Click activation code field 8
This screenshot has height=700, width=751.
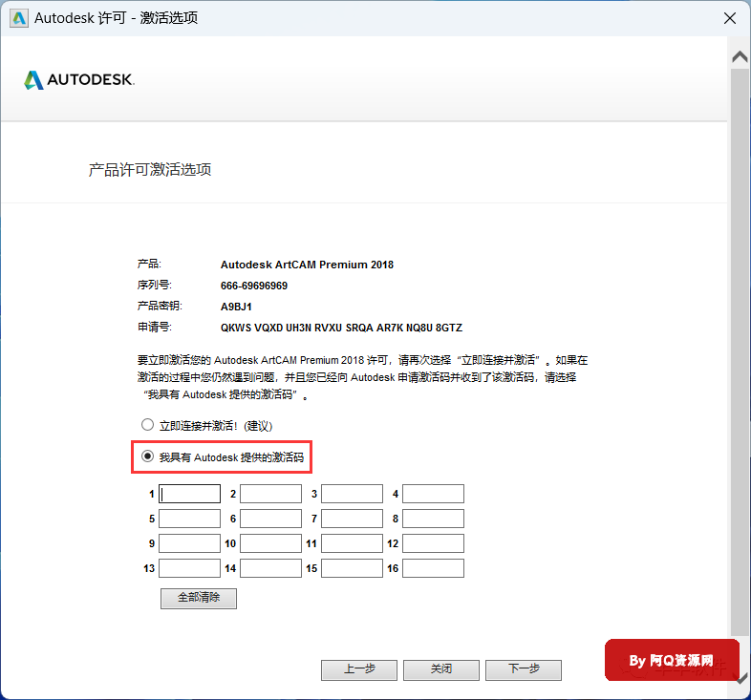pyautogui.click(x=433, y=519)
